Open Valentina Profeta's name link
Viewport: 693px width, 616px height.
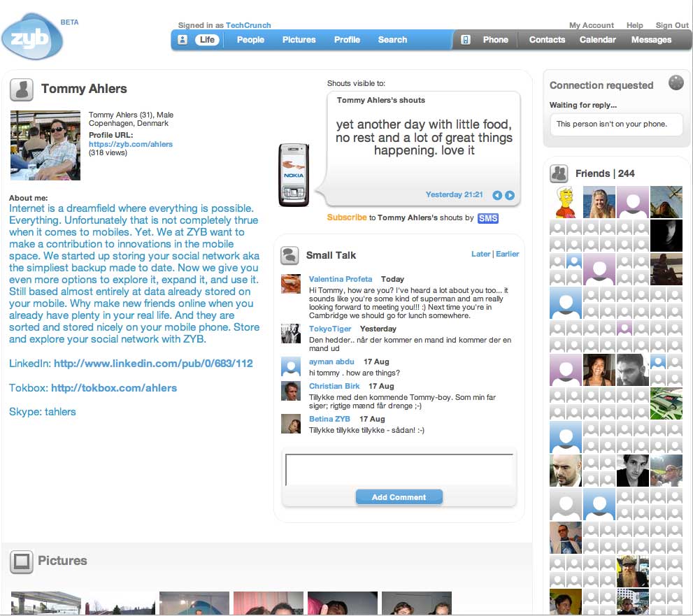(x=341, y=279)
